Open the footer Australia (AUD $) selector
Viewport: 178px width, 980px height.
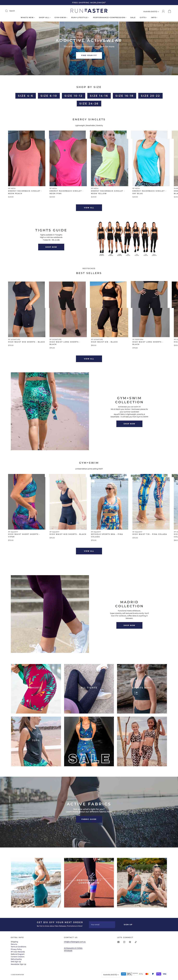point(111,974)
